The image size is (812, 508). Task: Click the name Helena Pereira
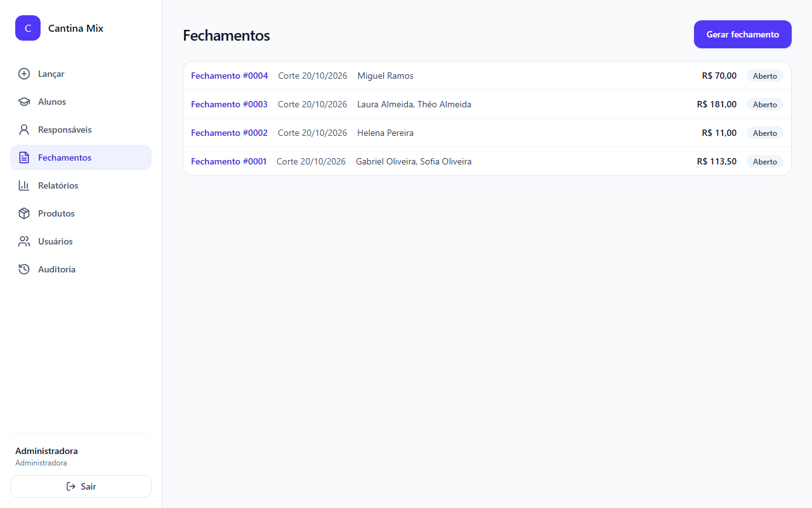point(386,133)
